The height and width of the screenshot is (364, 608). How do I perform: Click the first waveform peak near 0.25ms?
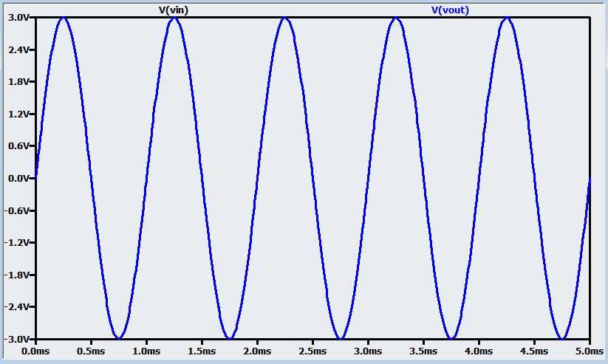[64, 18]
